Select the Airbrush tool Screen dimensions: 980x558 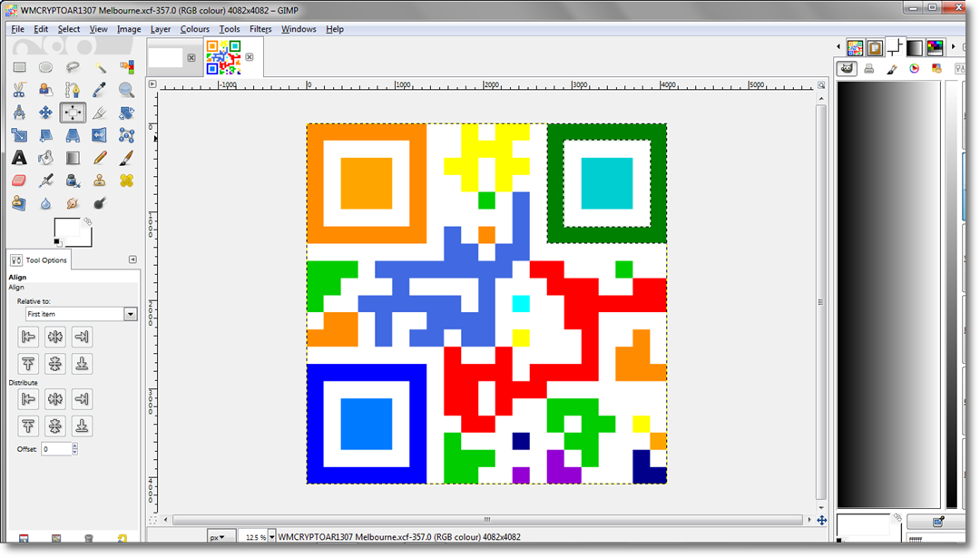coord(45,181)
